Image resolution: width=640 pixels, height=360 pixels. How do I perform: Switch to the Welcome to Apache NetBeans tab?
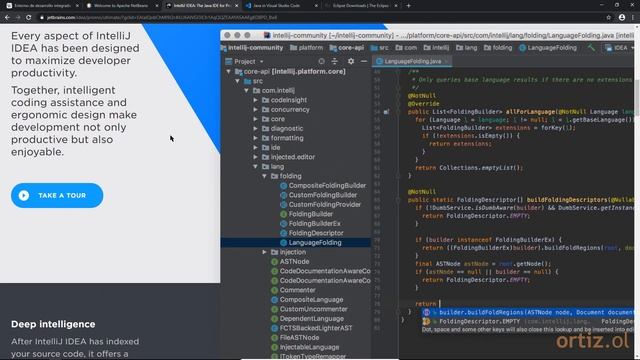pos(122,6)
